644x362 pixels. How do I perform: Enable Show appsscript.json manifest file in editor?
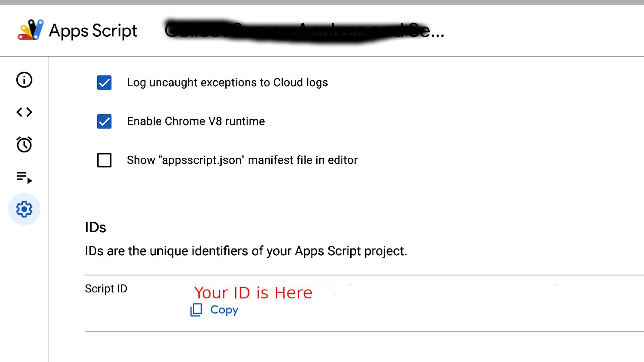pos(104,160)
